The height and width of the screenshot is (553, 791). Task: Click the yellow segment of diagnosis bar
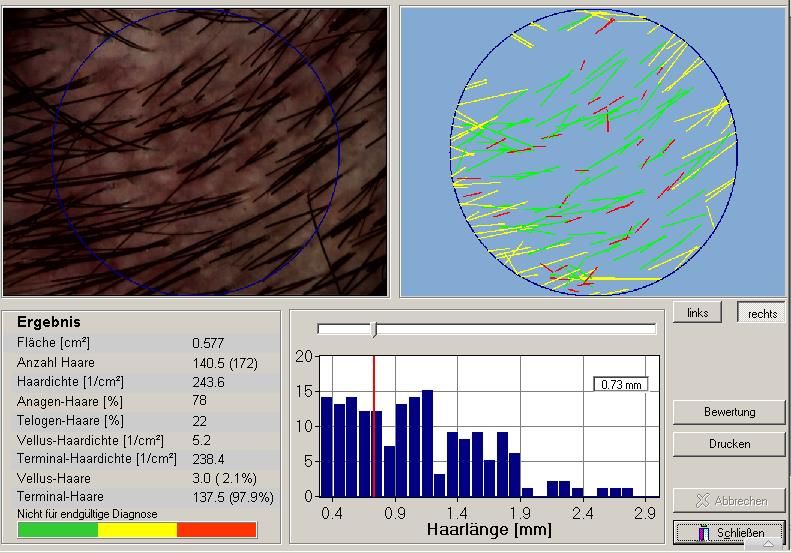pos(137,530)
